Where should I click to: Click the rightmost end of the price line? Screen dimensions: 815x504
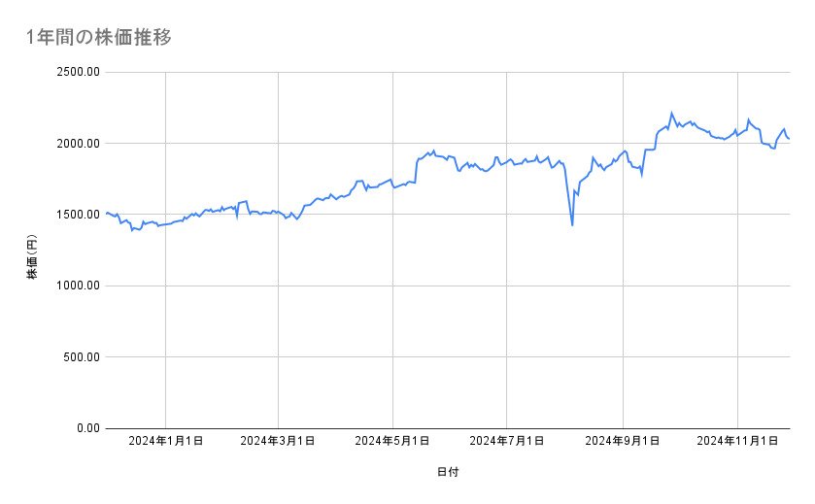coord(789,139)
